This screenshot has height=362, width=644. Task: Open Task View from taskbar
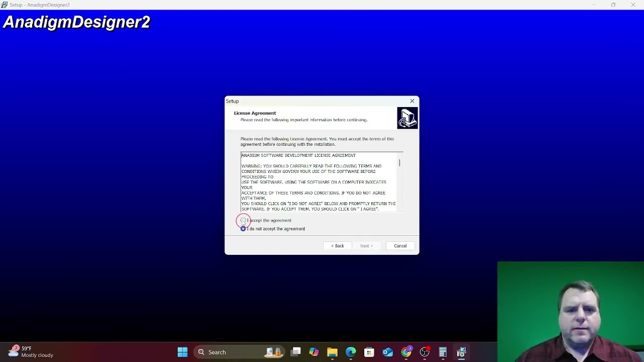click(295, 352)
